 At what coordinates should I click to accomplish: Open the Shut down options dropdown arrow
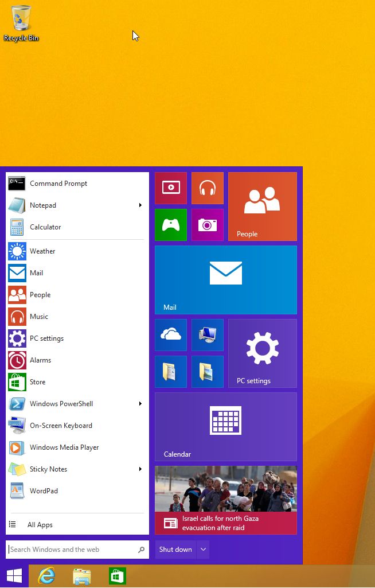coord(203,550)
